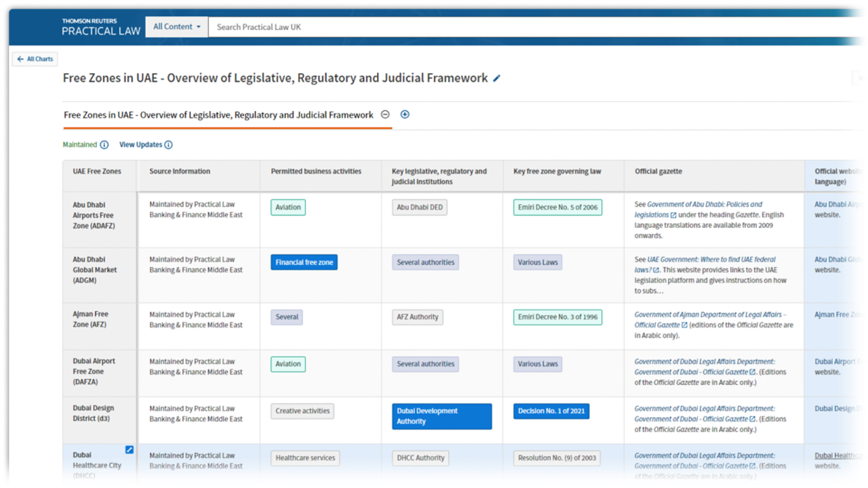The height and width of the screenshot is (488, 868).
Task: Add a new tab with plus circle icon
Action: pyautogui.click(x=405, y=115)
